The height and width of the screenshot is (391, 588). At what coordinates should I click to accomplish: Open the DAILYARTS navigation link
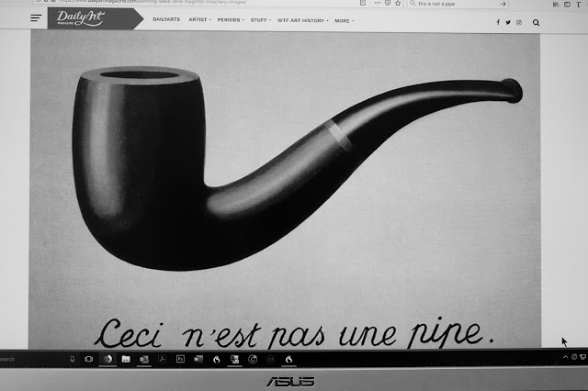pyautogui.click(x=166, y=19)
